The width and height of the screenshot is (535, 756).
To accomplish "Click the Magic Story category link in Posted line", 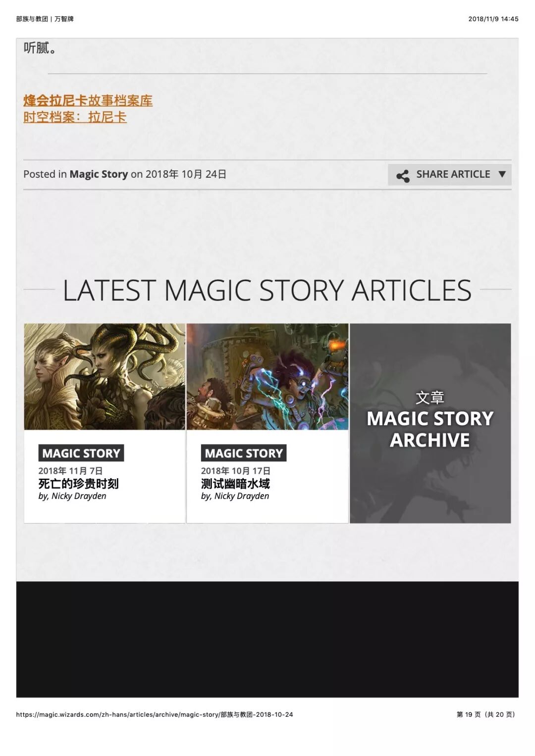I will tap(99, 174).
